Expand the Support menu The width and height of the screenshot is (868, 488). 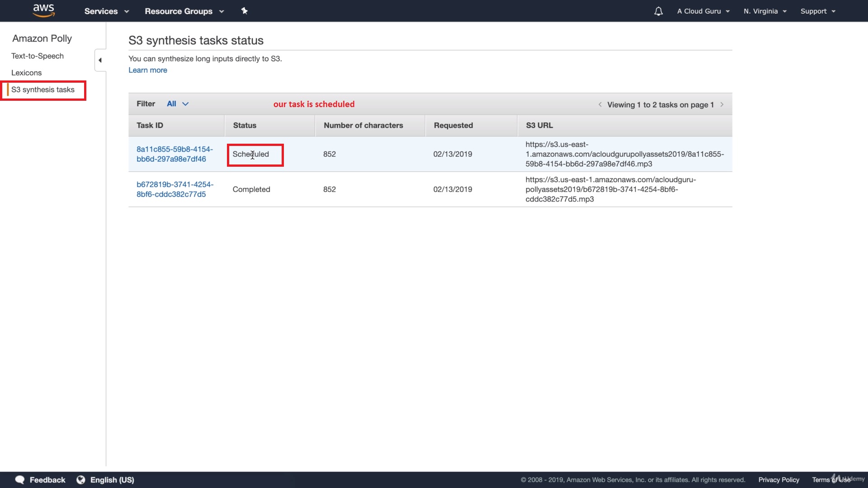click(817, 11)
